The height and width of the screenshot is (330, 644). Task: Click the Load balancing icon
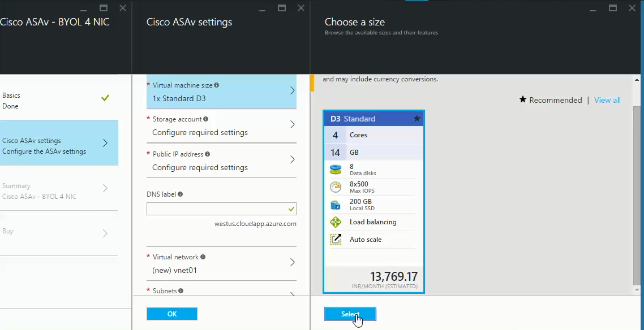coord(335,222)
